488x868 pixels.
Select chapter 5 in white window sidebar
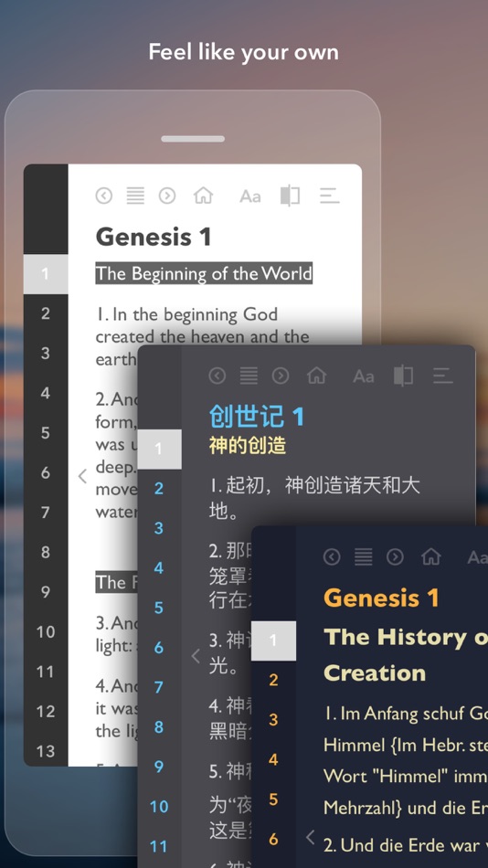[46, 433]
